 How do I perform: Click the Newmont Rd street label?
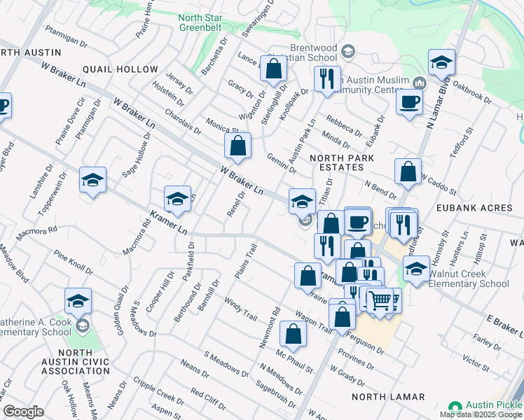270,328
